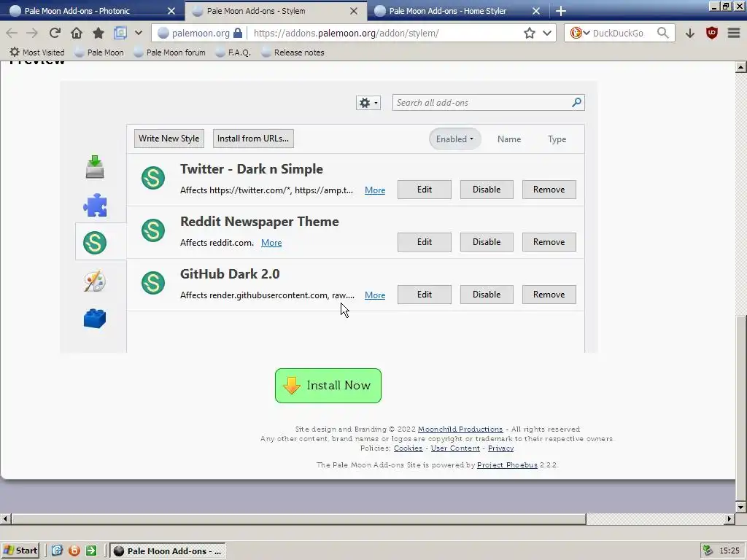Click the Reload page icon
The height and width of the screenshot is (560, 747).
(55, 33)
